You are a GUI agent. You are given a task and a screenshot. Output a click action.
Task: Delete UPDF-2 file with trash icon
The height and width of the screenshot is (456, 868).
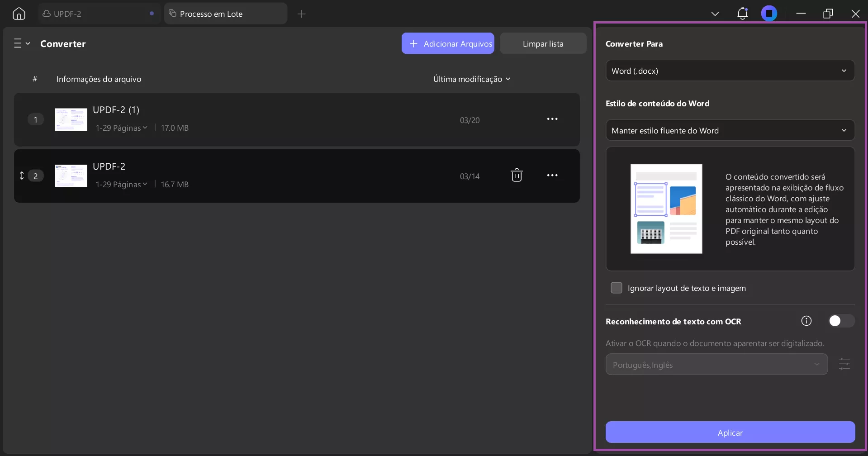[517, 175]
